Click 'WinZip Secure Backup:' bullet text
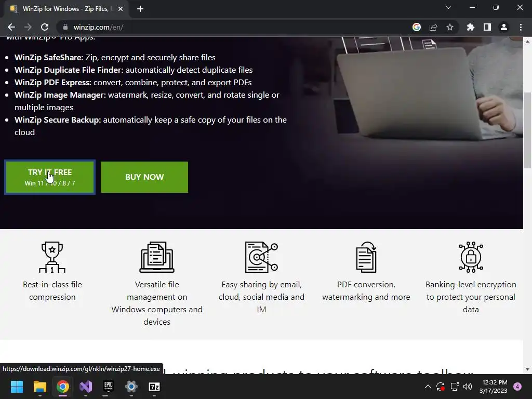This screenshot has width=532, height=399. point(58,120)
